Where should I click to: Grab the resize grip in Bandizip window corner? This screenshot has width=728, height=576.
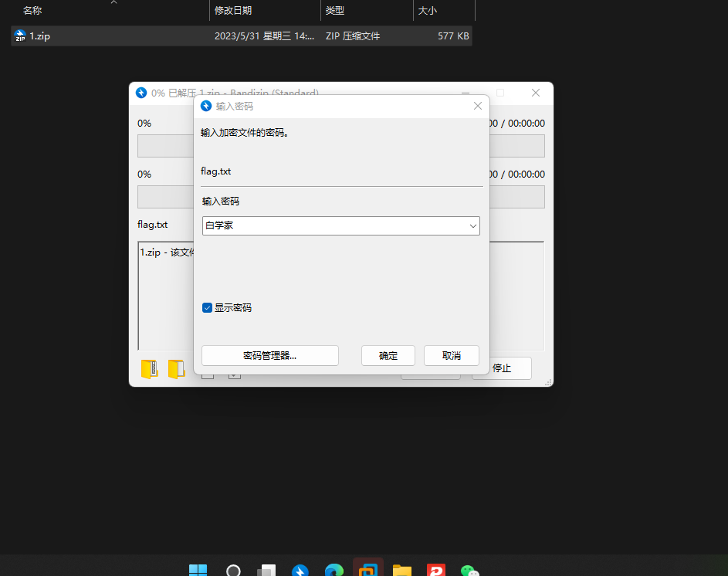tap(548, 382)
